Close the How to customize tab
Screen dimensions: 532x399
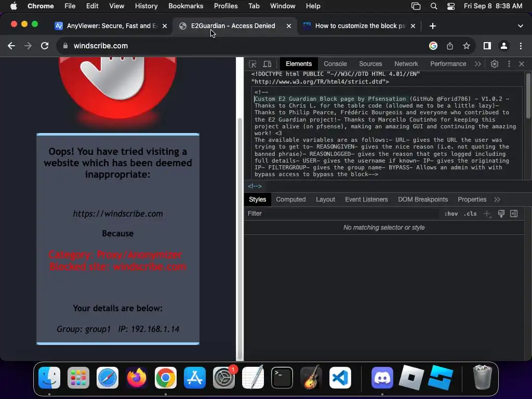[413, 26]
